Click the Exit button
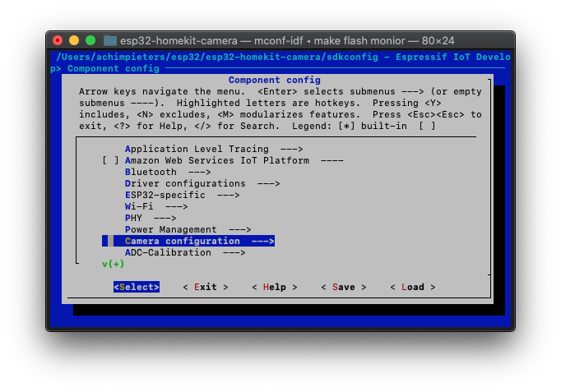Screen dimensions: 561x392 click(206, 287)
